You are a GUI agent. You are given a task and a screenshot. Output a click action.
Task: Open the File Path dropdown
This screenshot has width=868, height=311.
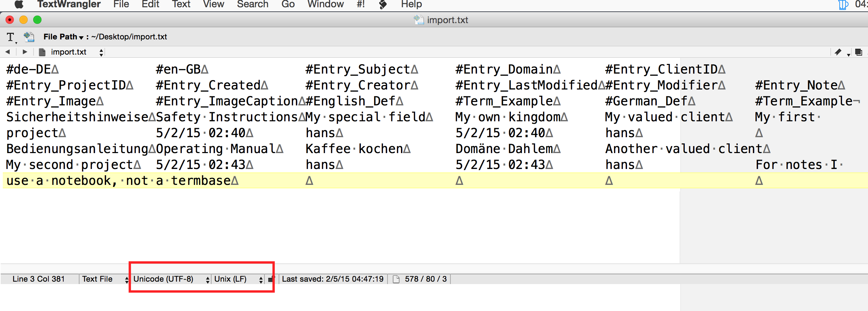coord(63,37)
